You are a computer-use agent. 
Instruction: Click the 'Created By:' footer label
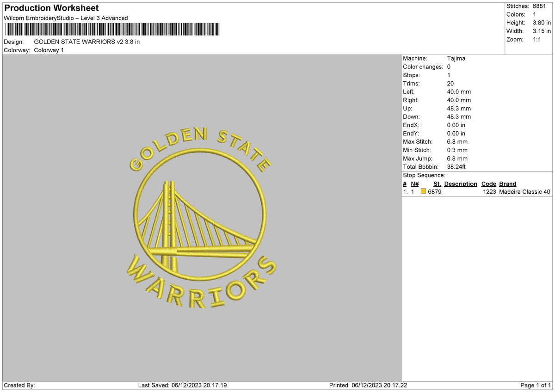(19, 385)
